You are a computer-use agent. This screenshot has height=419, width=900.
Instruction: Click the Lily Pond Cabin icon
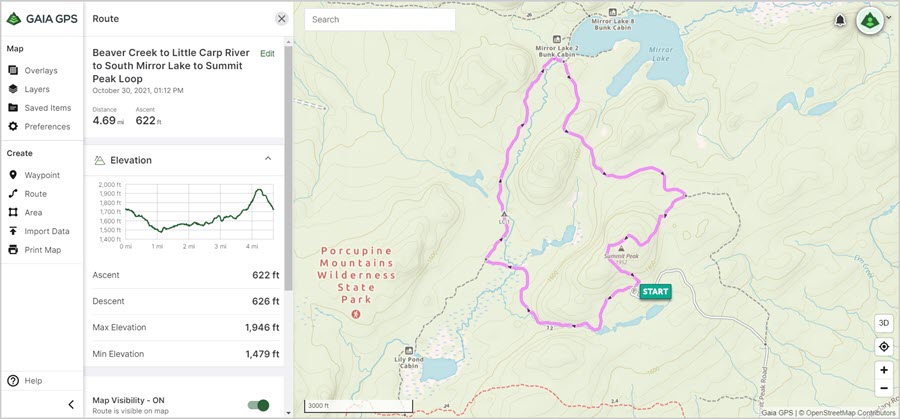(x=409, y=350)
